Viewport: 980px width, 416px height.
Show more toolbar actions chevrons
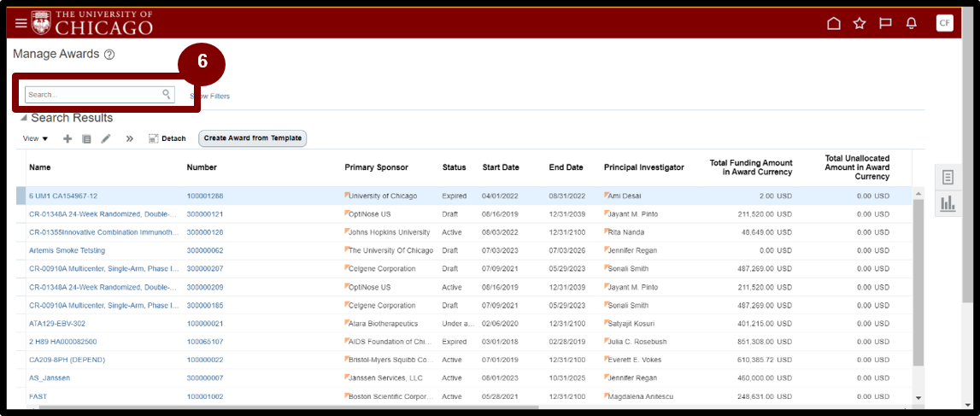(x=129, y=138)
